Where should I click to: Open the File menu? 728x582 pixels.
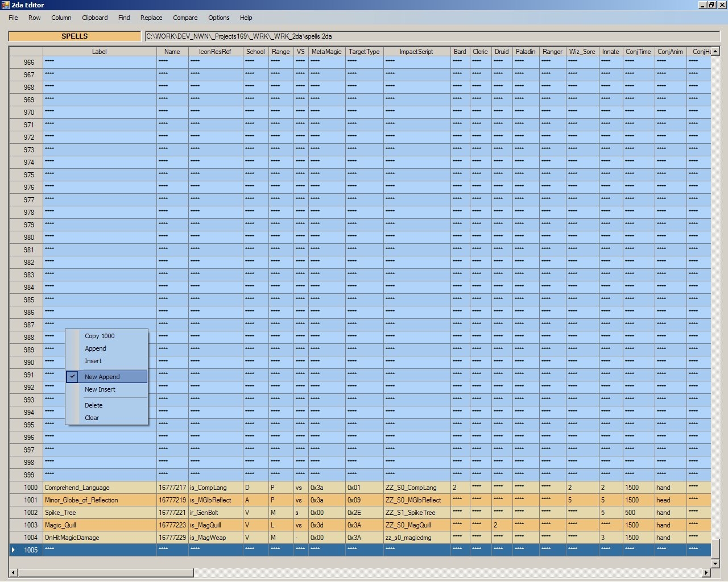(x=13, y=18)
